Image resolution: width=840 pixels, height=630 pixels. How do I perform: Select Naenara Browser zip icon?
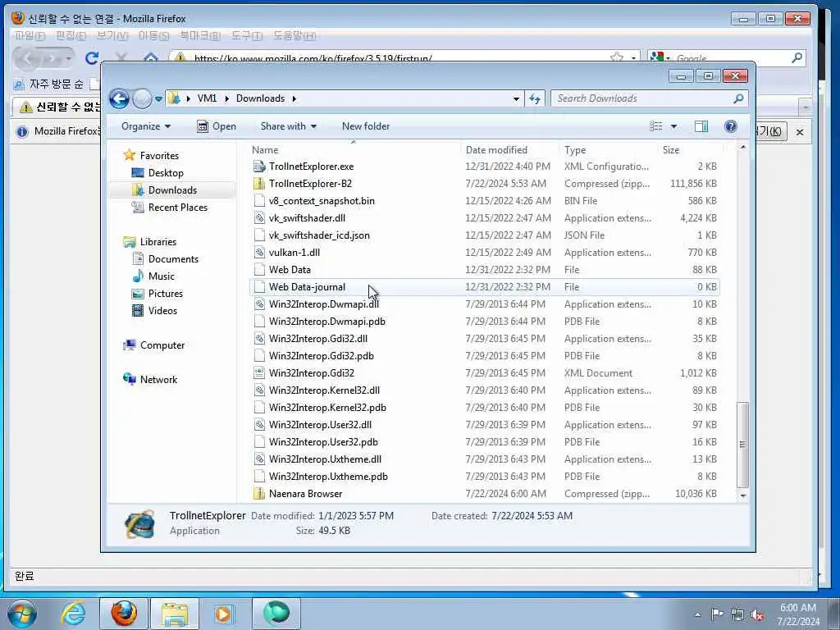259,493
